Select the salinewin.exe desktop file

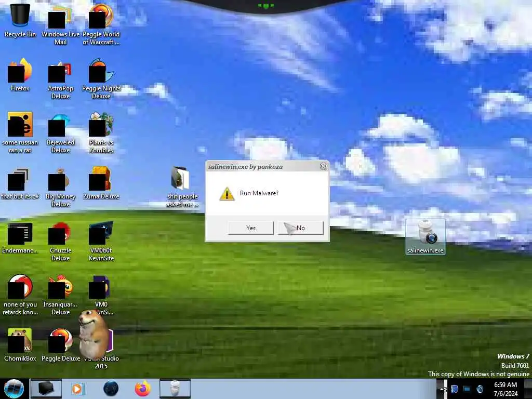tap(425, 237)
